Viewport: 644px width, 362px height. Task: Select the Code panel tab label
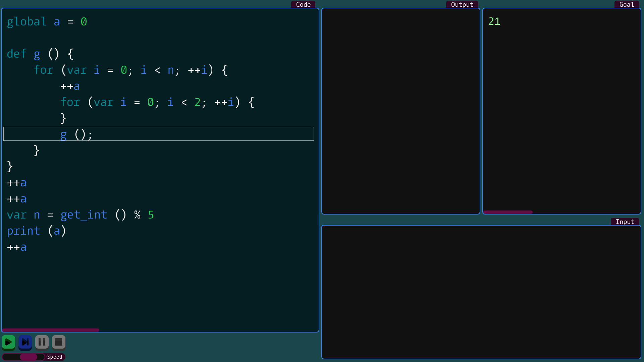coord(303,4)
